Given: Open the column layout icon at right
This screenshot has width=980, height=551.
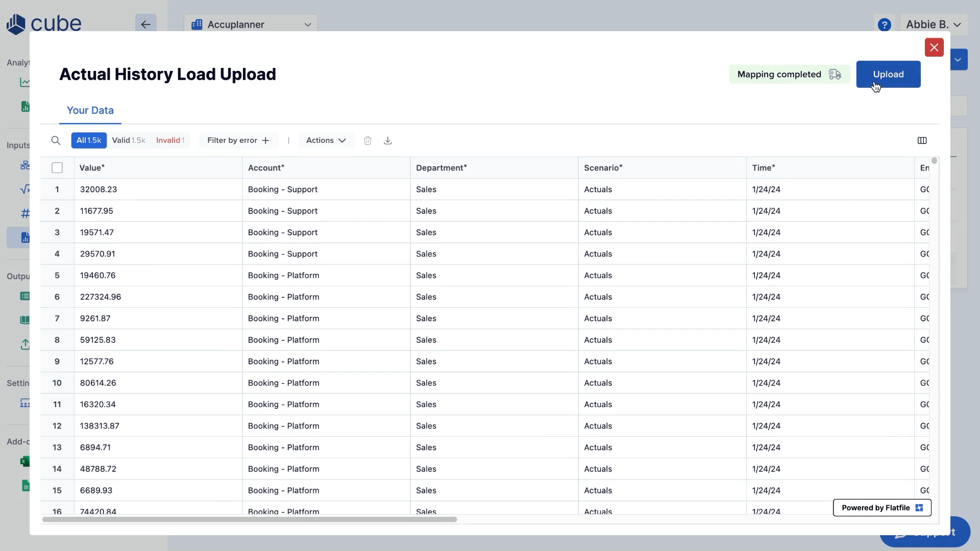Looking at the screenshot, I should [922, 140].
